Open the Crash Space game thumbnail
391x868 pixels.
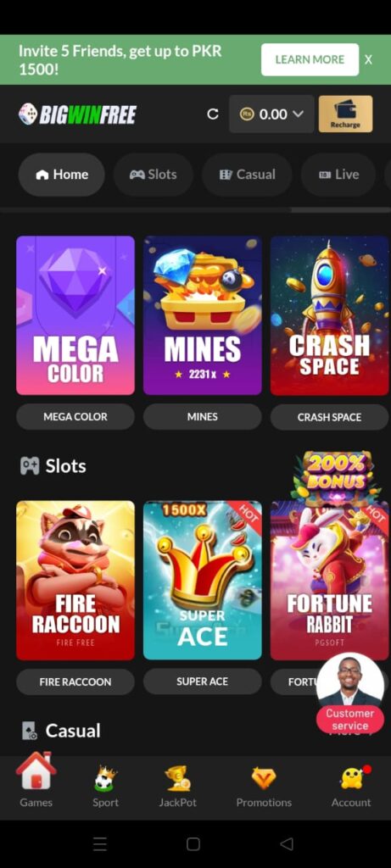click(x=330, y=315)
